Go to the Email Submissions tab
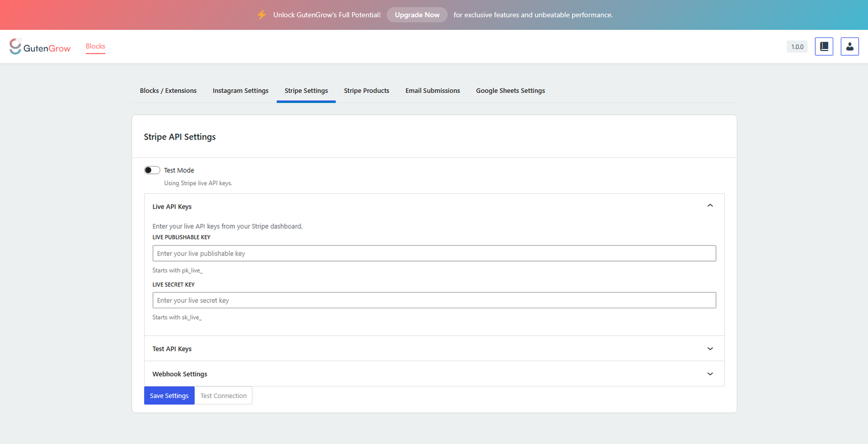The image size is (868, 444). (x=432, y=91)
